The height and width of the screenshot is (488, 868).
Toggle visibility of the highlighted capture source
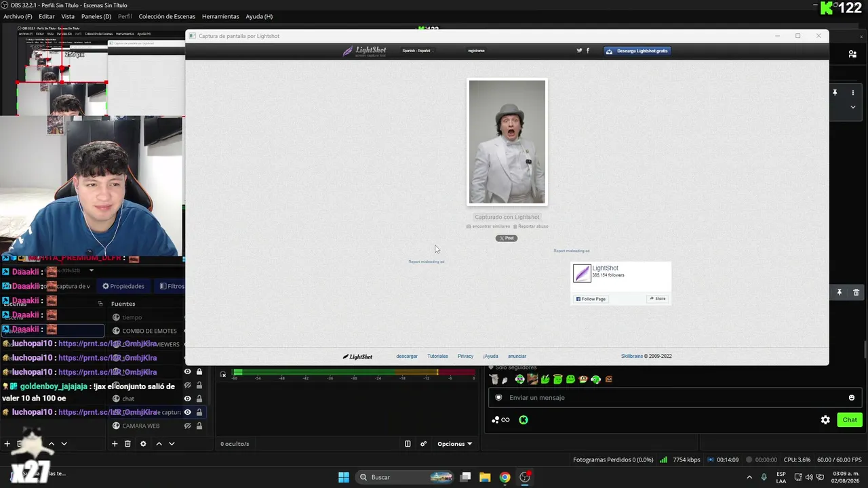coord(188,412)
